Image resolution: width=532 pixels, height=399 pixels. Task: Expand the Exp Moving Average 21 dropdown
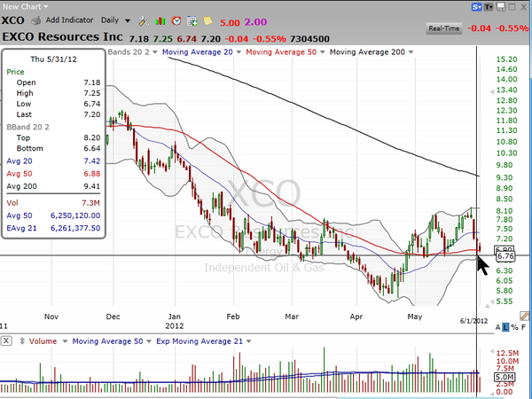tap(248, 341)
